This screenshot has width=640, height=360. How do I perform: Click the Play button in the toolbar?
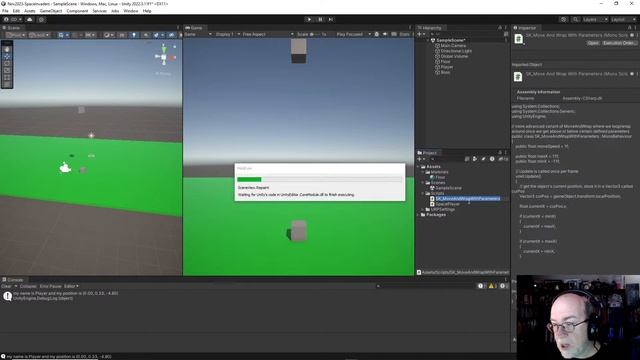309,19
